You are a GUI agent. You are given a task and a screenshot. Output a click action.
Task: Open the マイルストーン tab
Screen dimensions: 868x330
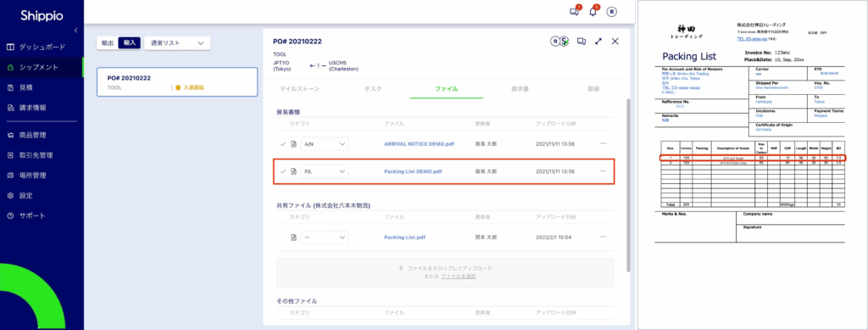click(x=299, y=88)
